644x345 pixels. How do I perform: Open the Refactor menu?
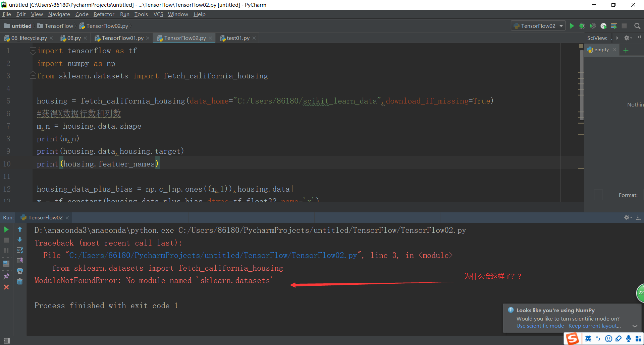click(x=104, y=14)
